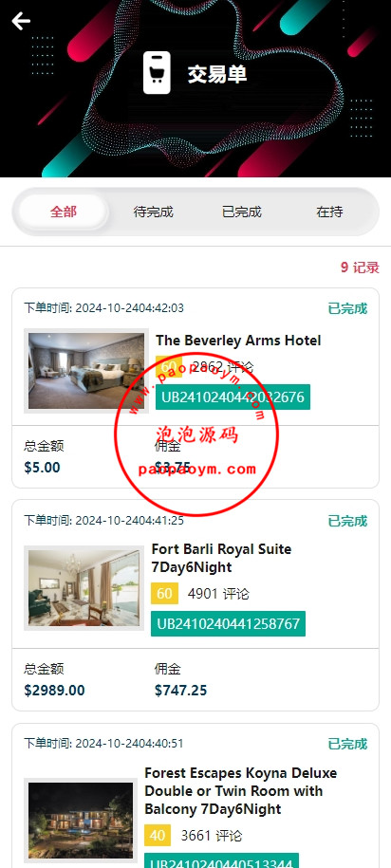Click the phone cart icon in header
The width and height of the screenshot is (391, 868).
pos(157,72)
